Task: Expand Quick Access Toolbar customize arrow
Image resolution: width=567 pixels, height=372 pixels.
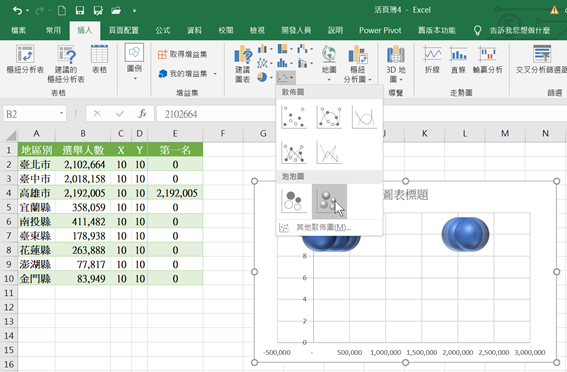Action: point(134,11)
